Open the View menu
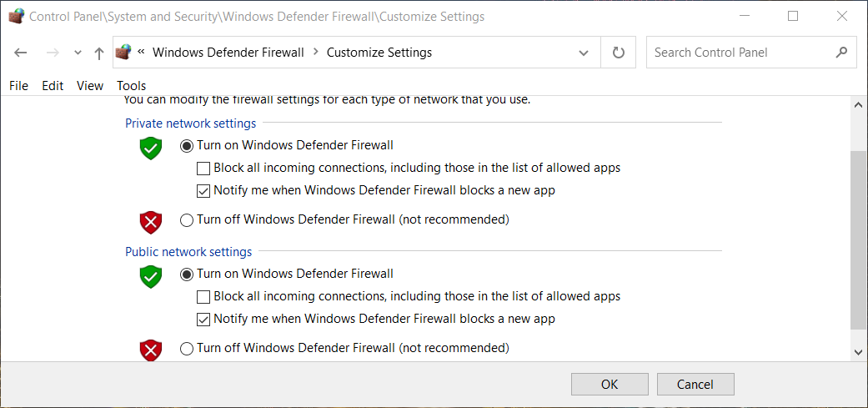Image resolution: width=868 pixels, height=408 pixels. (x=90, y=86)
